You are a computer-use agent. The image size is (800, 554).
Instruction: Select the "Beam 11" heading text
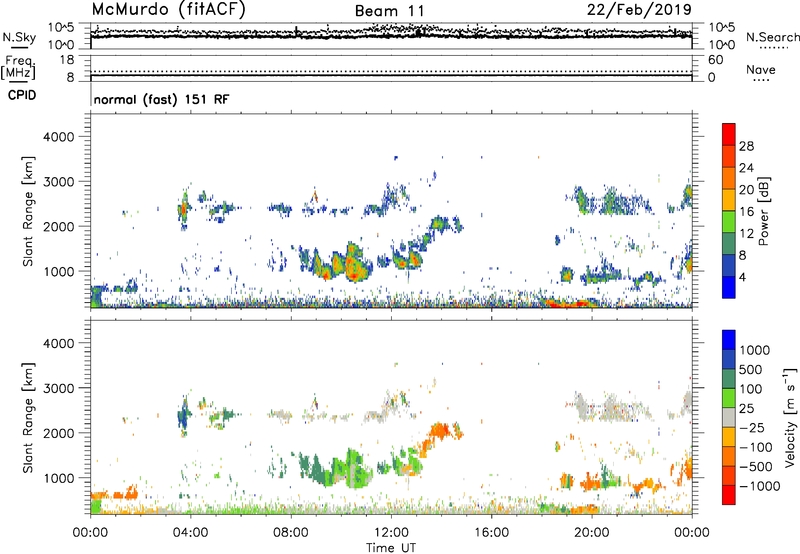click(x=390, y=11)
